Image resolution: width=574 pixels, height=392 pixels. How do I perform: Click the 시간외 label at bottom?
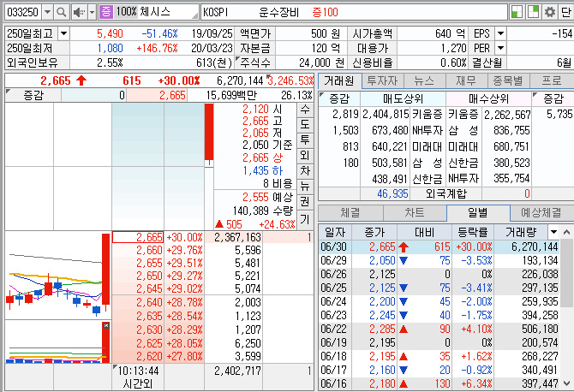(x=138, y=384)
